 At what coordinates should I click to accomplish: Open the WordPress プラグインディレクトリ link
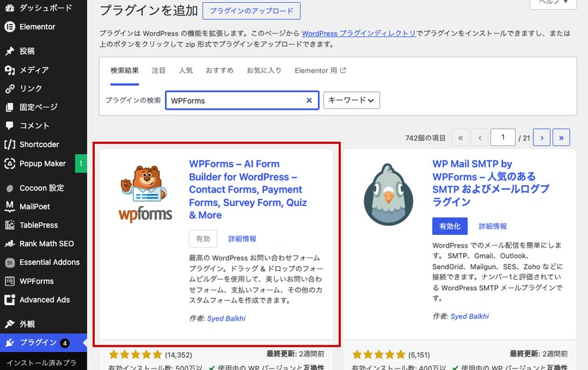(359, 33)
